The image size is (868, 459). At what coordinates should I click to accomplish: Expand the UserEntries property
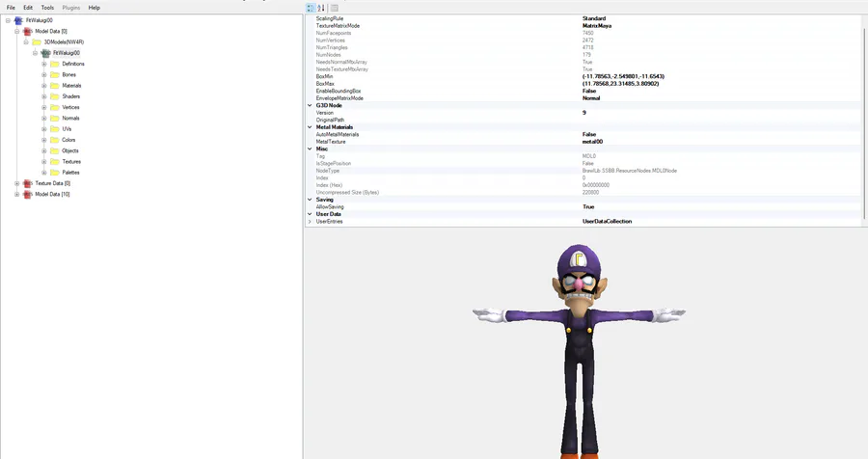click(x=310, y=222)
